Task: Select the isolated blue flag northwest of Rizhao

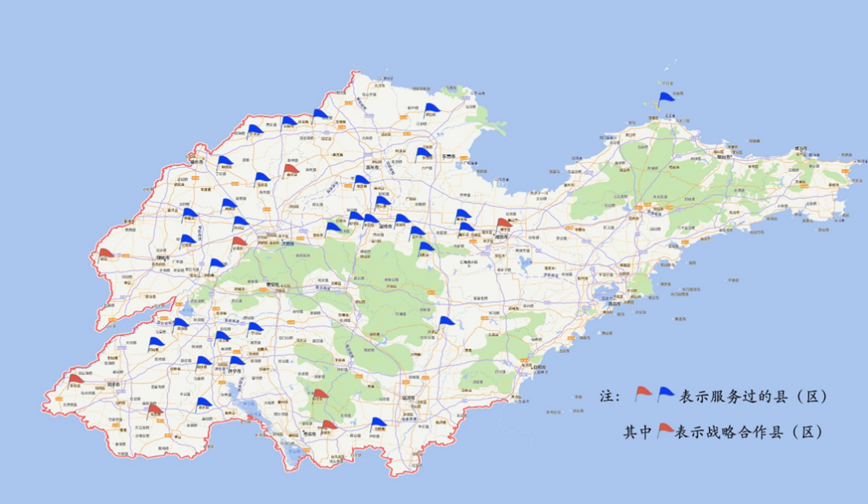Action: click(x=445, y=321)
